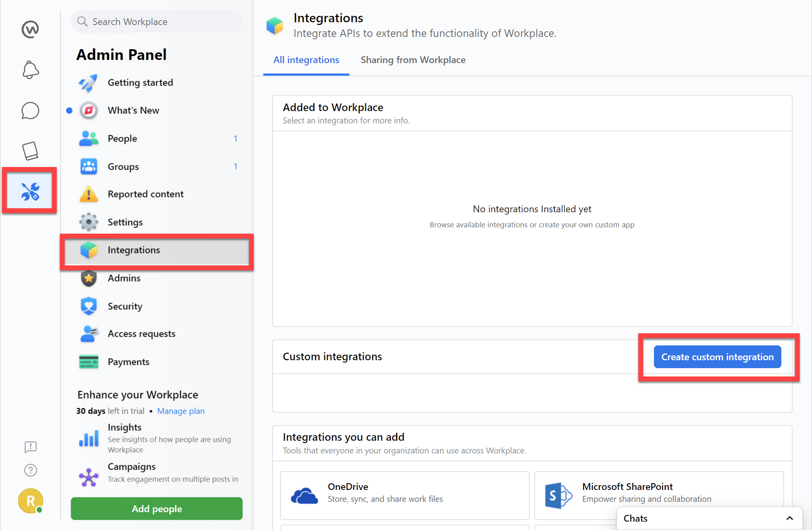The height and width of the screenshot is (530, 812).
Task: Click the OneDrive cloud icon
Action: (304, 495)
